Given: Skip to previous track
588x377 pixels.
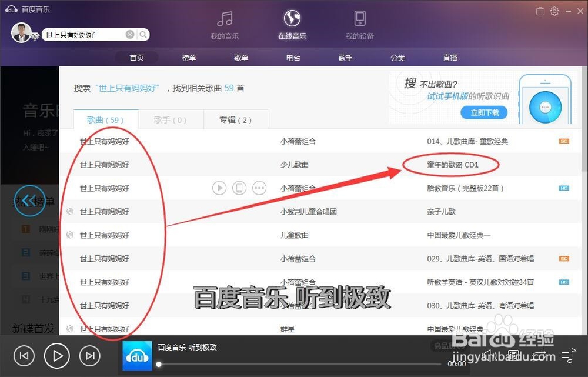Looking at the screenshot, I should pos(24,356).
